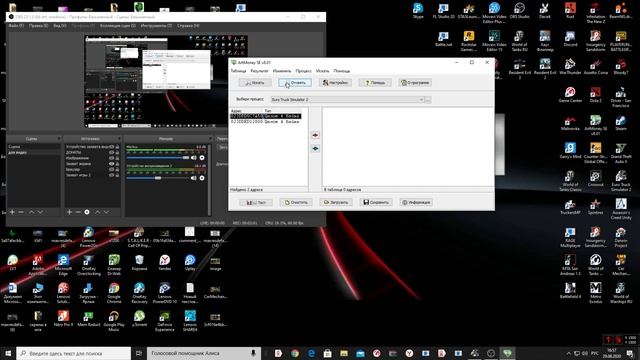
Task: Open Таблица menu in ArtMoney
Action: point(238,71)
